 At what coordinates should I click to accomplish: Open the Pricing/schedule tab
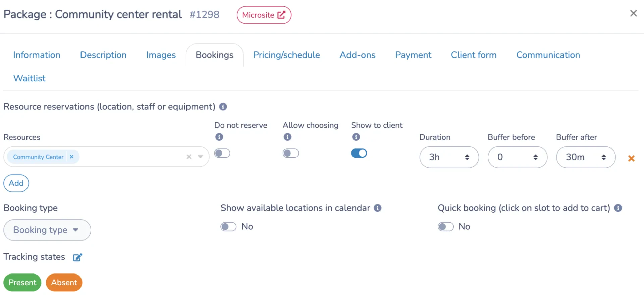point(286,55)
